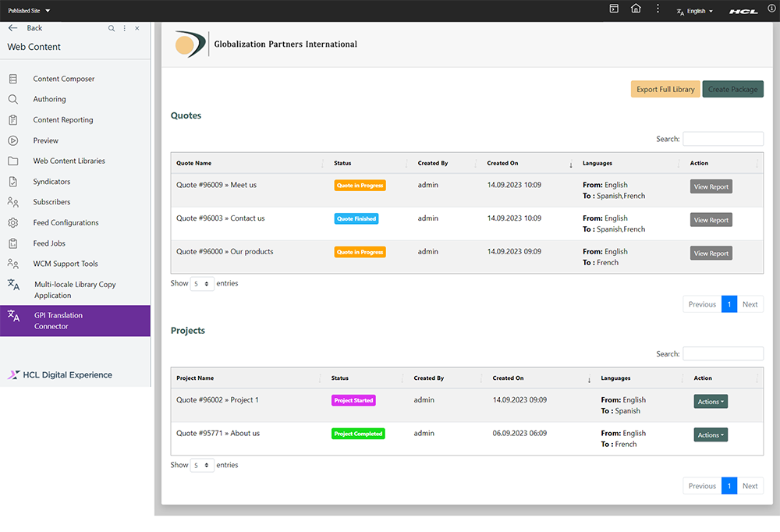Click the home icon in top bar
The image size is (780, 532).
click(x=636, y=9)
